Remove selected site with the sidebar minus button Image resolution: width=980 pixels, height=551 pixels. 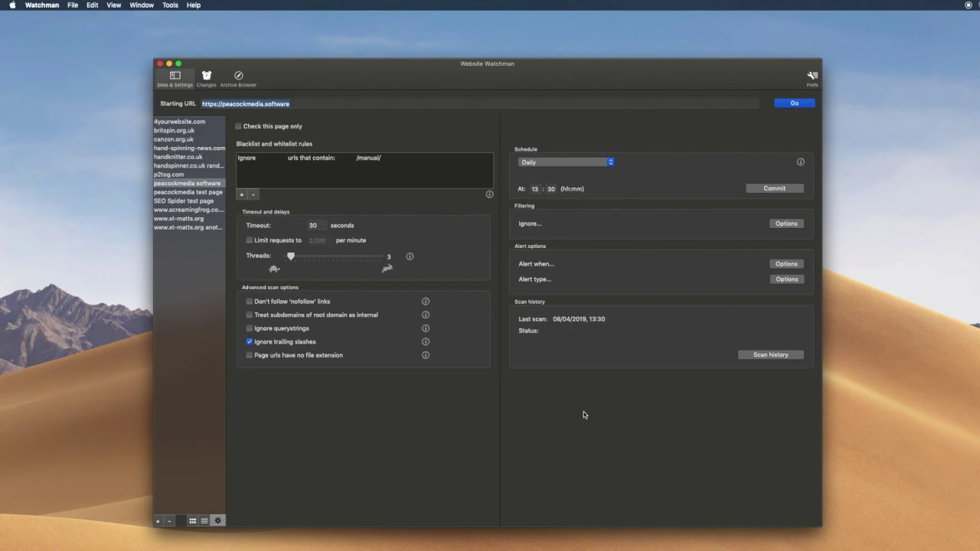(169, 521)
